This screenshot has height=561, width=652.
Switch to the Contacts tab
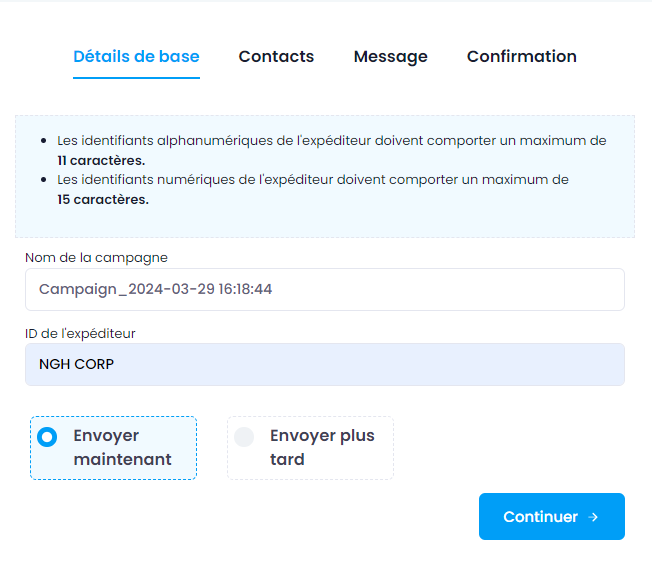click(x=276, y=57)
